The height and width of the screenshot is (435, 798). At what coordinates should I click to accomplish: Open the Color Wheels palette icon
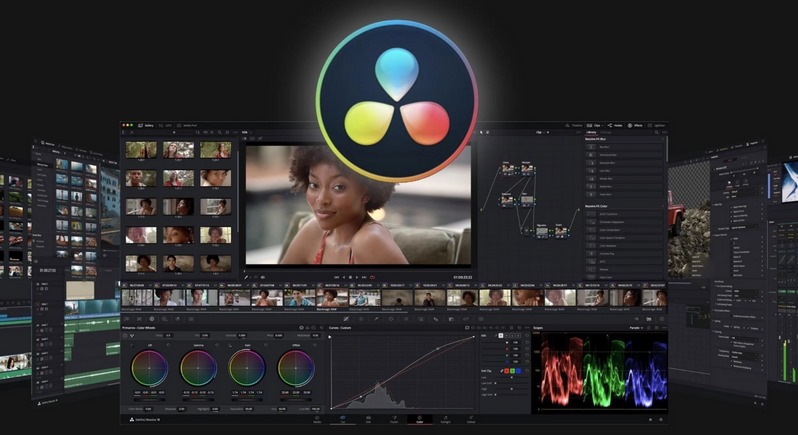152,319
